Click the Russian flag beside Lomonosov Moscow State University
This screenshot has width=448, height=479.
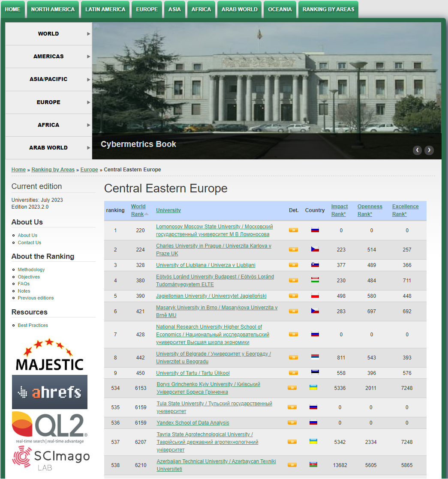[315, 230]
